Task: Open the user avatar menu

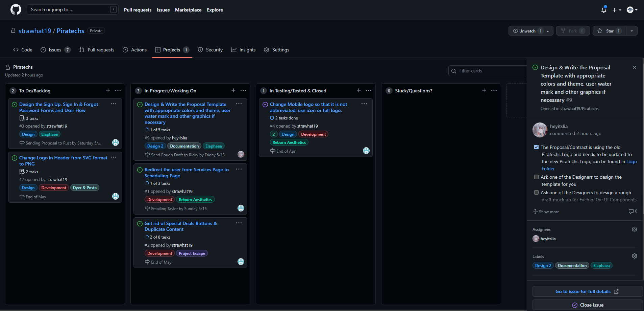Action: click(632, 10)
